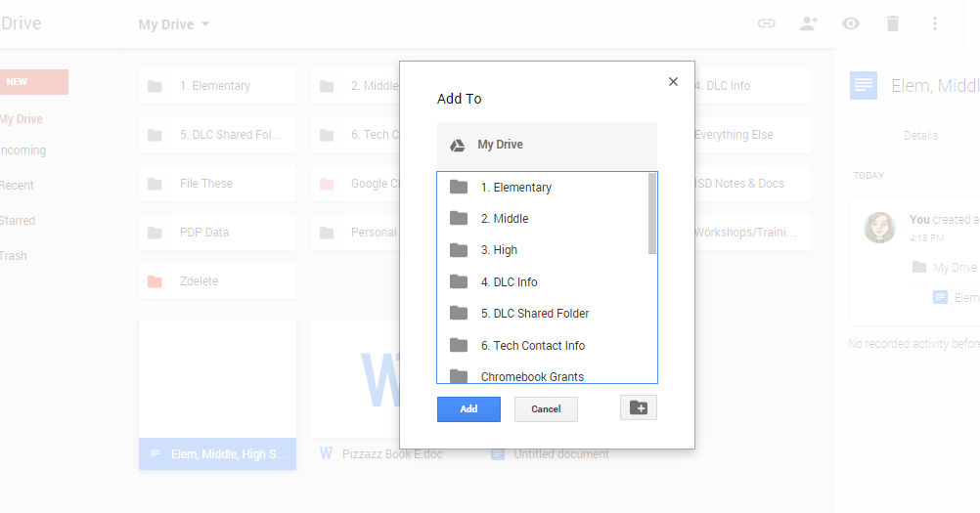Open the My Drive dropdown in header
This screenshot has height=513, width=980.
point(174,24)
